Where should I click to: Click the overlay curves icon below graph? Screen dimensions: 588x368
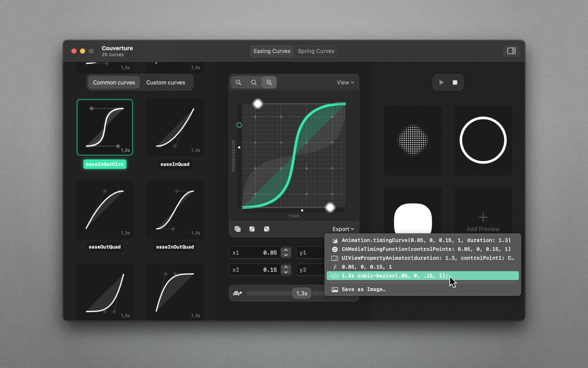click(x=238, y=229)
